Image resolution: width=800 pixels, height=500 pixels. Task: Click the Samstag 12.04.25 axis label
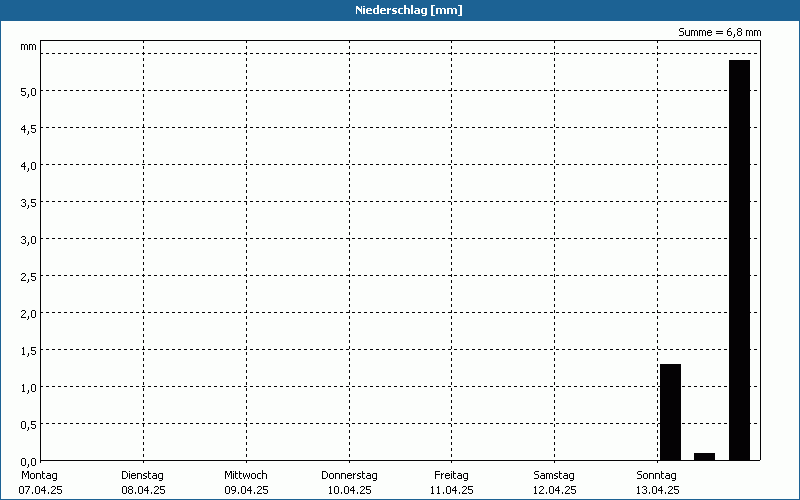click(554, 483)
